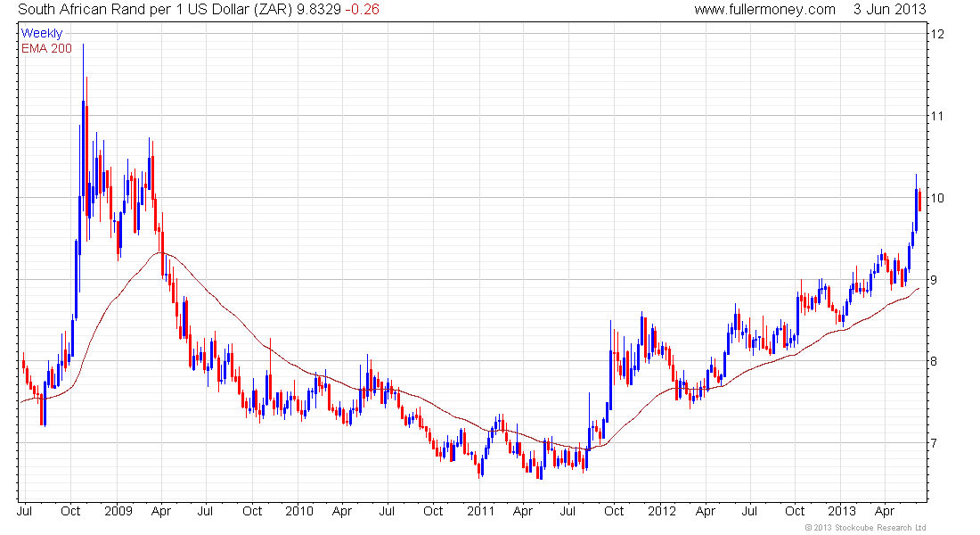Click y-axis label 12
Viewport: 980px width, 535px height.
point(937,34)
